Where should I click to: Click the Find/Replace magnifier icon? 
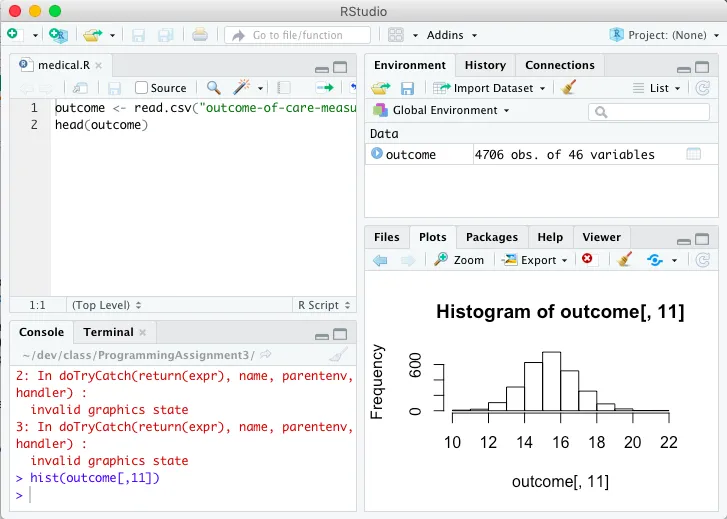pyautogui.click(x=213, y=87)
